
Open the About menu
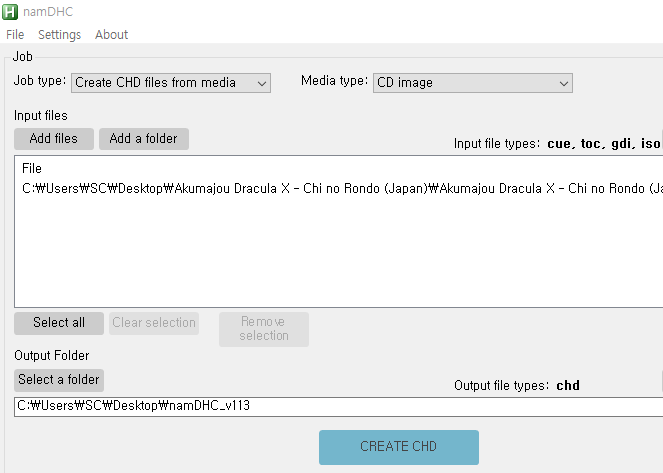coord(111,34)
